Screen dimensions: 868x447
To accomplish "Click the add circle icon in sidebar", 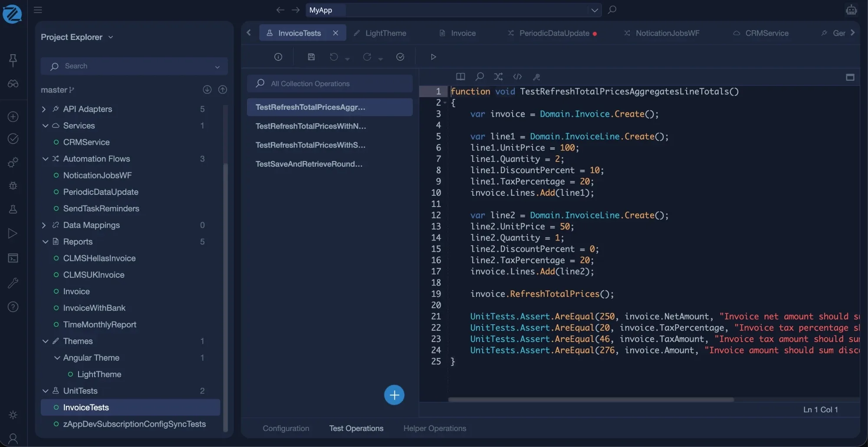I will [13, 116].
